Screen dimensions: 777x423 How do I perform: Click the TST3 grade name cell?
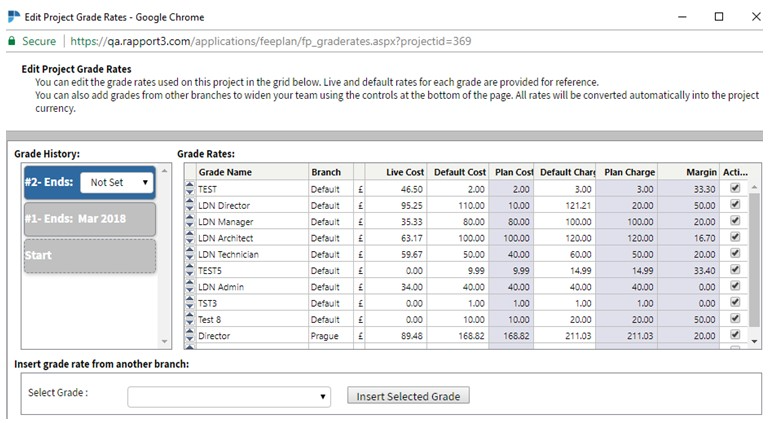click(x=252, y=303)
